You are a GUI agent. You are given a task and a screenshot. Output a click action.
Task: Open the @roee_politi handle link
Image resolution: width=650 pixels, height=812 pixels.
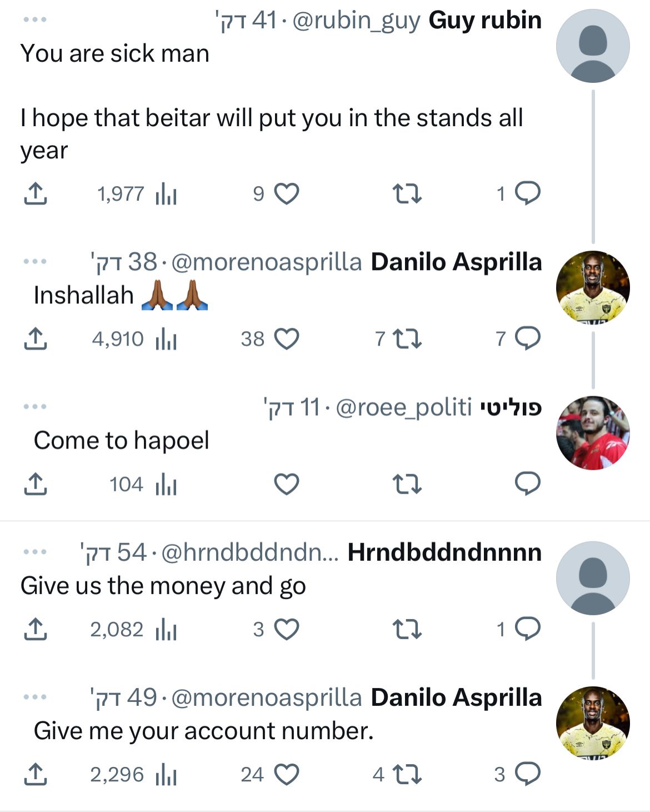point(404,407)
